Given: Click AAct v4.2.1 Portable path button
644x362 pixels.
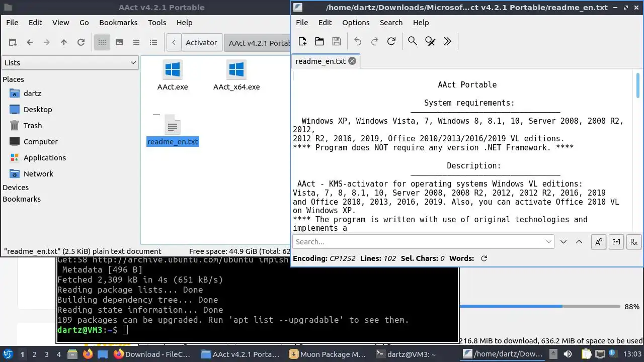Looking at the screenshot, I should [x=258, y=43].
